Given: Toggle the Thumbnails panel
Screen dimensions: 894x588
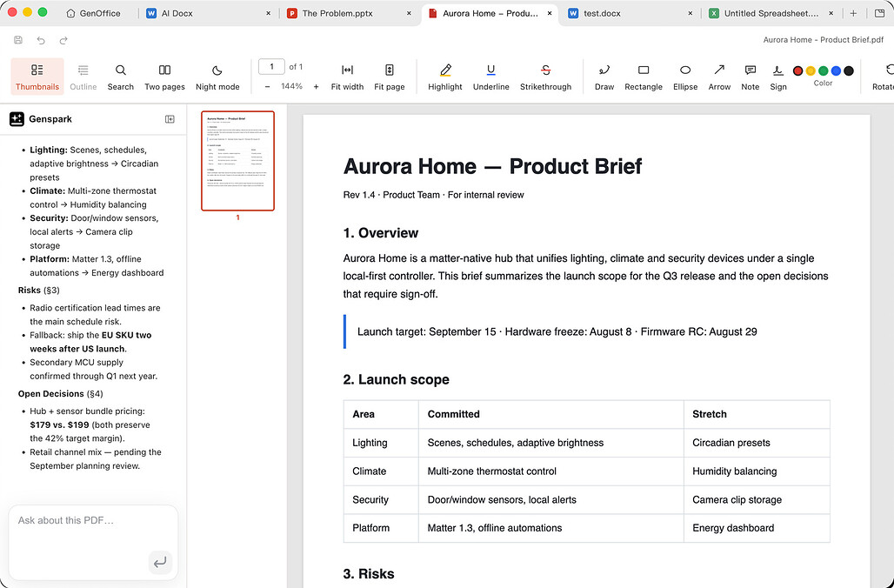Looking at the screenshot, I should (x=37, y=77).
